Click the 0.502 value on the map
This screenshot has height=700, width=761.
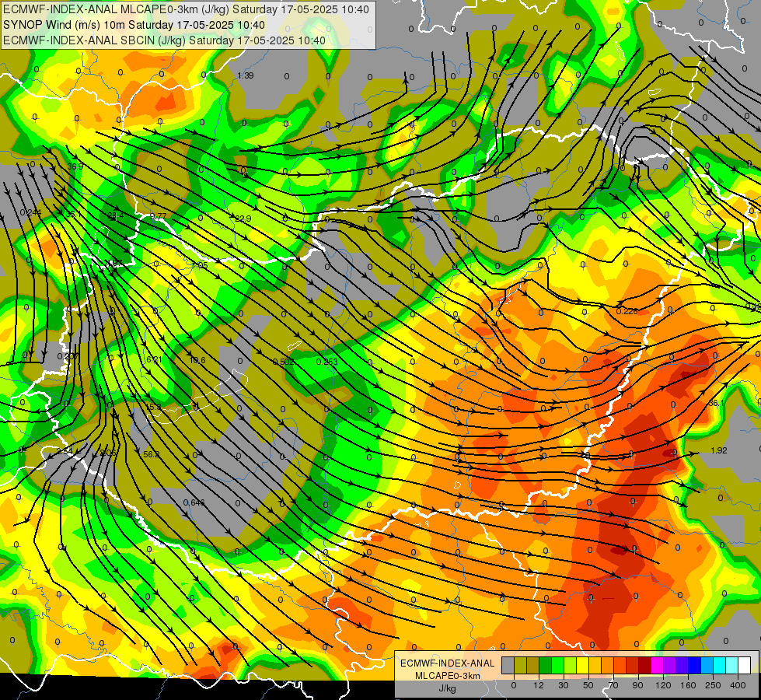pos(284,362)
